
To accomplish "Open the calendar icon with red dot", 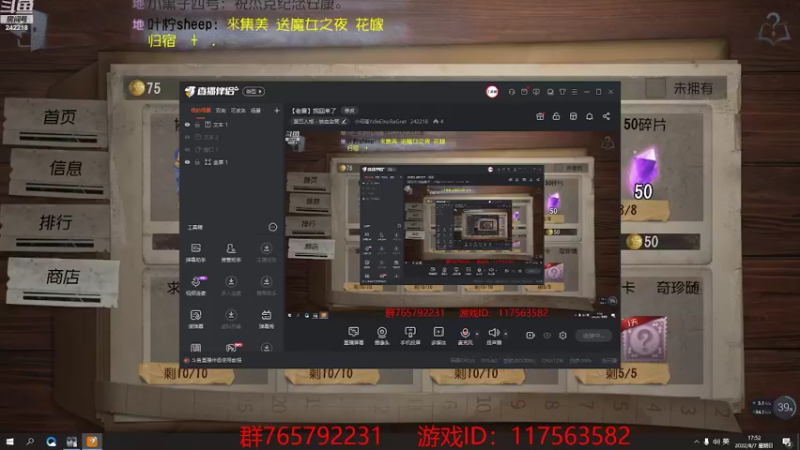I will tap(524, 92).
